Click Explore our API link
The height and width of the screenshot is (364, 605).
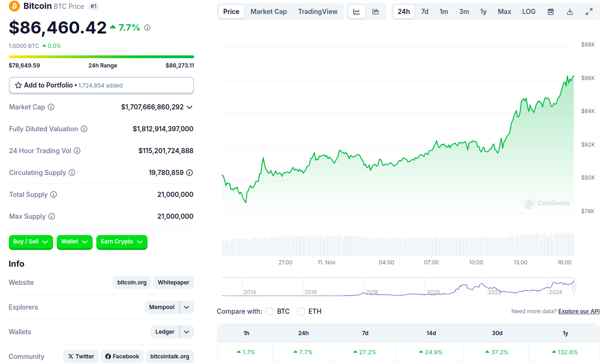tap(579, 311)
